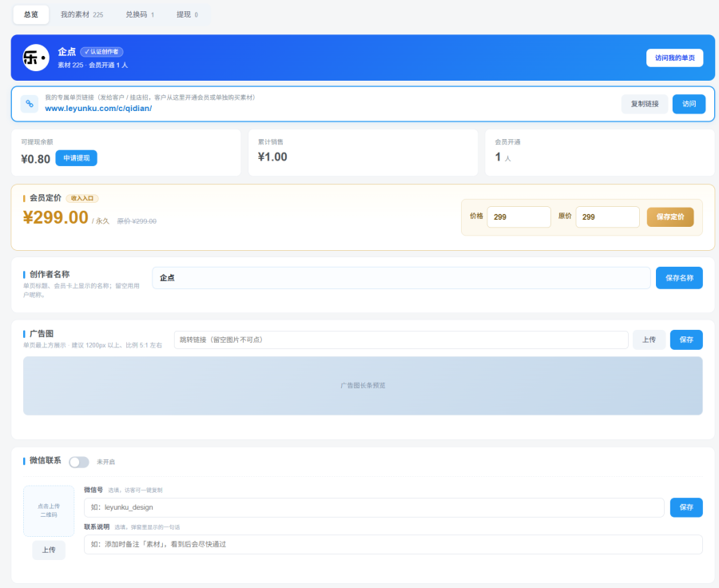719x588 pixels.
Task: Click the ¥299.00 member price
Action: point(55,217)
